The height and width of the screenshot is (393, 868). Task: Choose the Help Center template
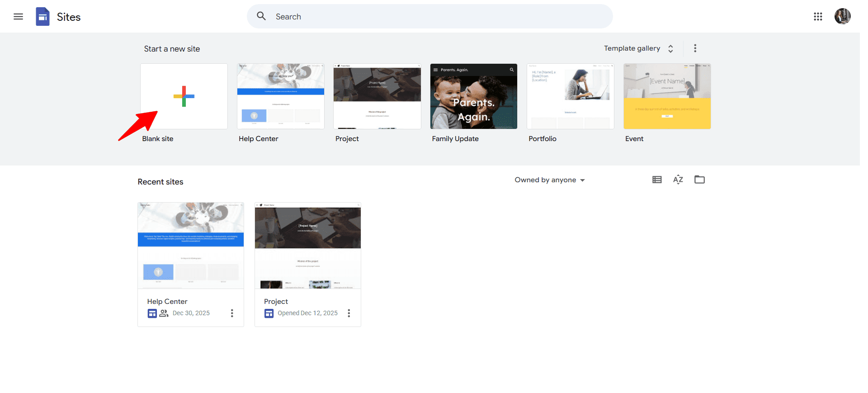(x=281, y=96)
